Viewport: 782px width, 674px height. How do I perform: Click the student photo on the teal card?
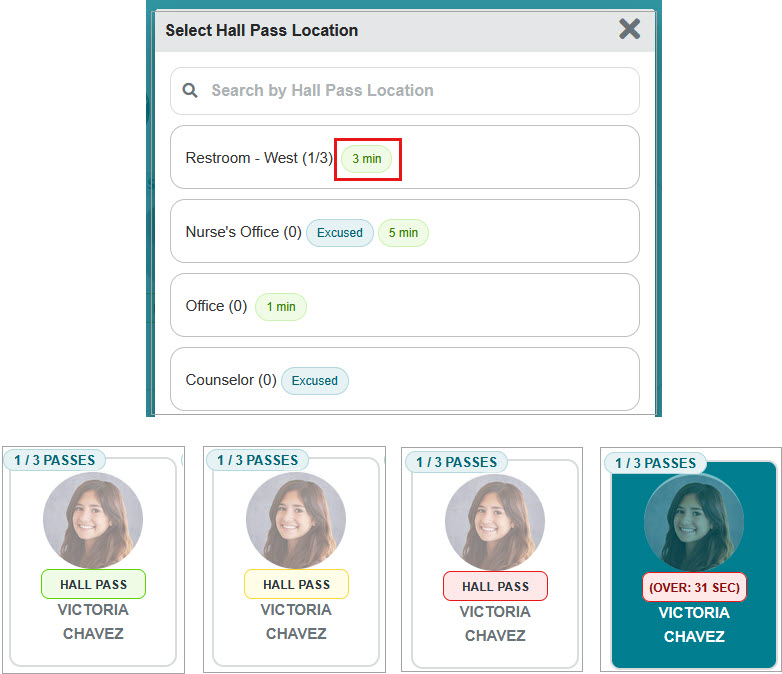pos(693,522)
